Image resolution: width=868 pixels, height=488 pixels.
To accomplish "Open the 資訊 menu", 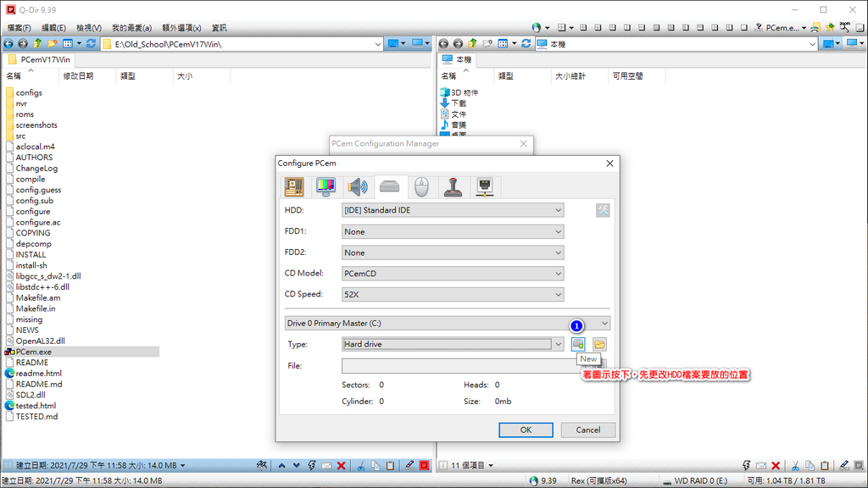I will tap(220, 28).
